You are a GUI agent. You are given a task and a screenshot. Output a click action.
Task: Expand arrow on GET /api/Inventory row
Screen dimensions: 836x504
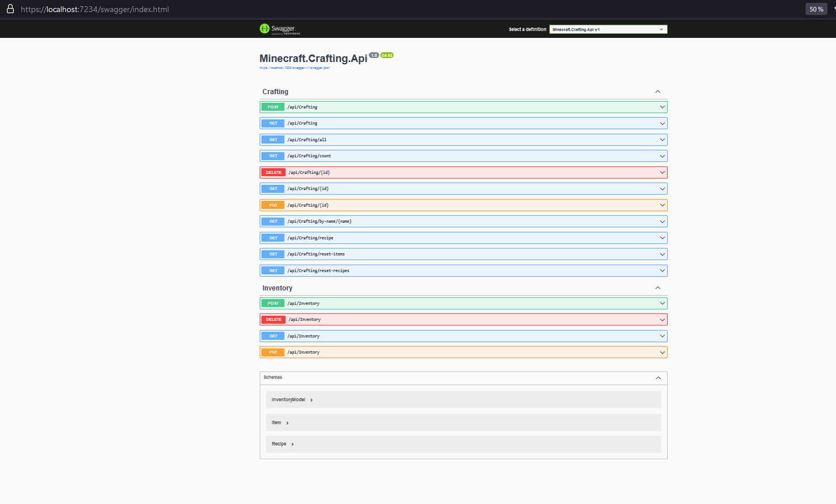pos(662,336)
